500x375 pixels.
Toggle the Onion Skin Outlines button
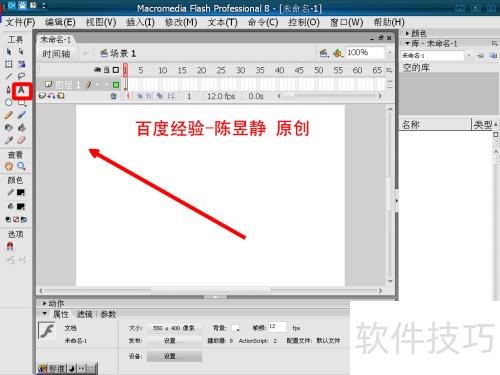pyautogui.click(x=149, y=96)
